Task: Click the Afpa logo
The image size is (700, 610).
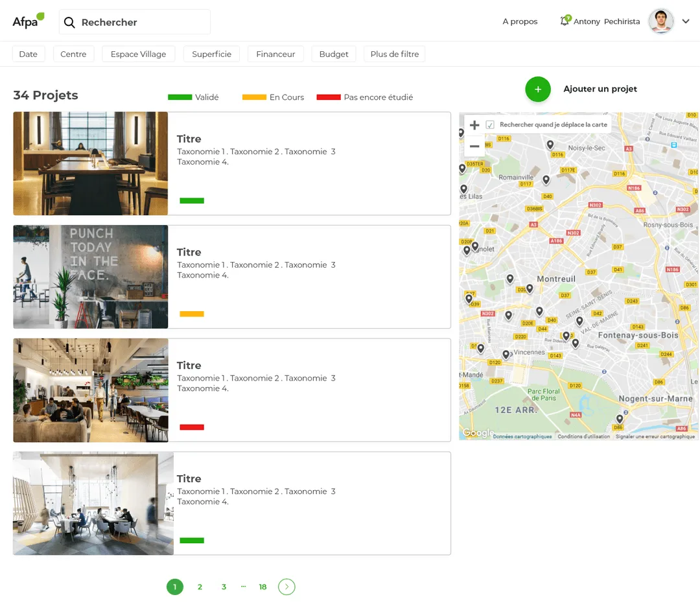Action: coord(29,21)
